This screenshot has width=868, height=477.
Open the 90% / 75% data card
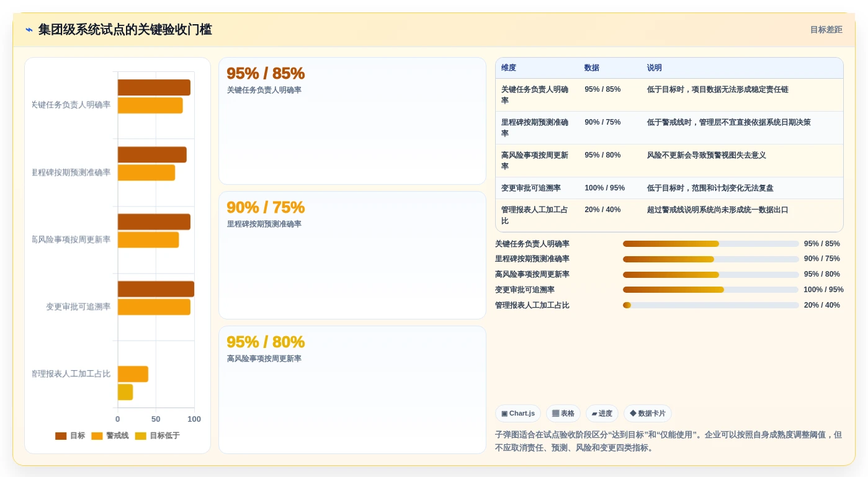pos(352,255)
